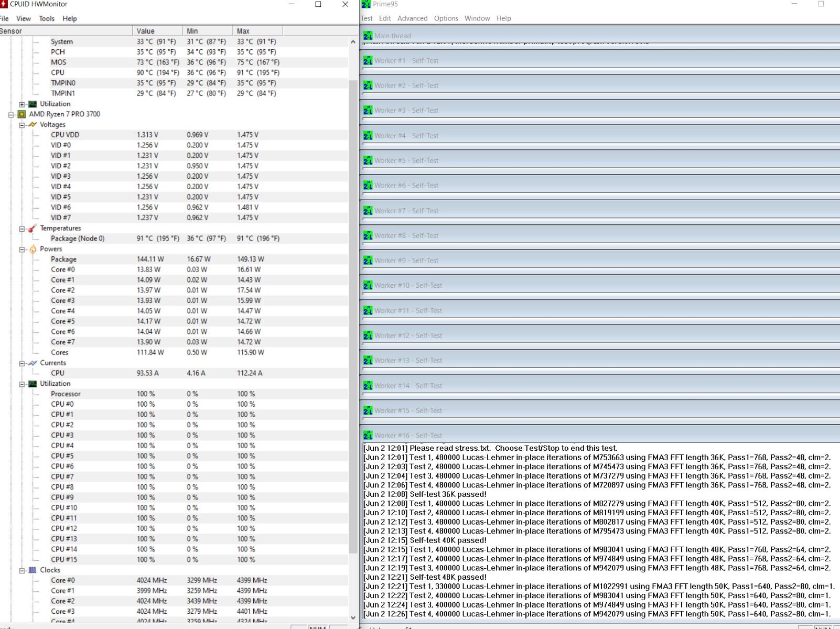Screen dimensions: 840x629
Task: Open HWMonitor's Help menu
Action: coord(70,18)
